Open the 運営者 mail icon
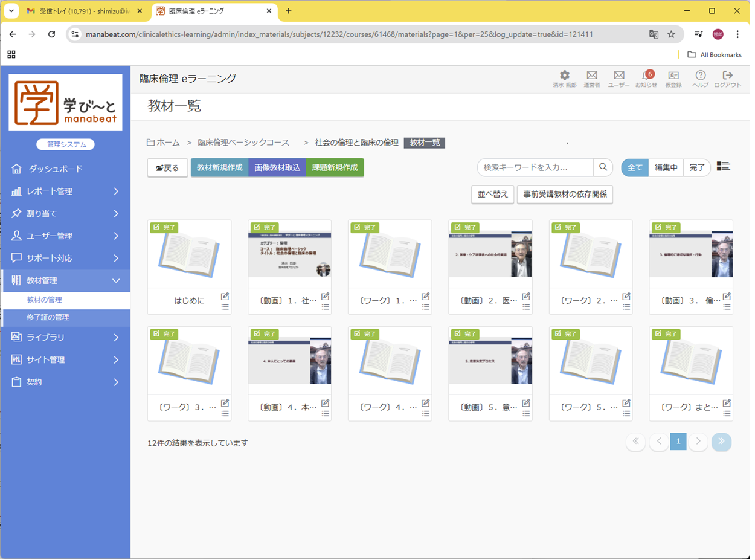This screenshot has width=755, height=560. (591, 76)
